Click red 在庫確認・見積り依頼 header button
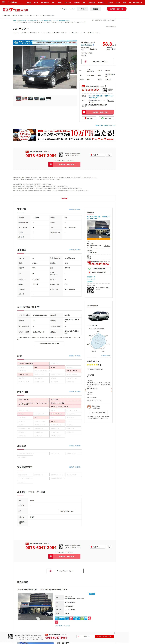Image resolution: width=145 pixels, height=644 pixels. coord(116,9)
